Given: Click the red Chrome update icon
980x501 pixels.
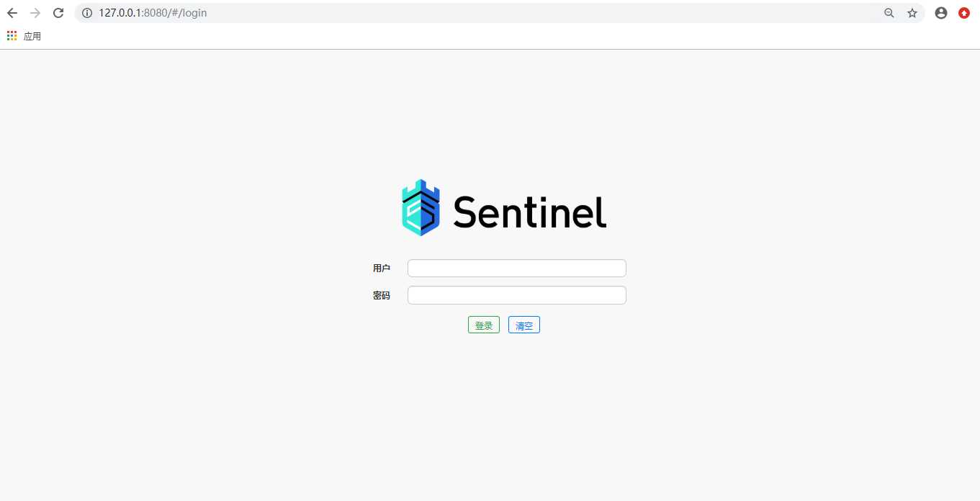Looking at the screenshot, I should pos(964,13).
